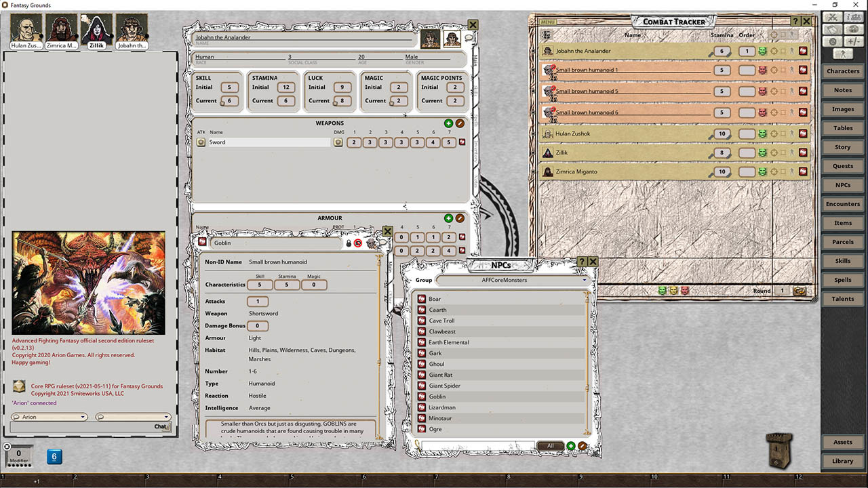Click the Modifier dial in the bottom-left corner

click(x=18, y=456)
